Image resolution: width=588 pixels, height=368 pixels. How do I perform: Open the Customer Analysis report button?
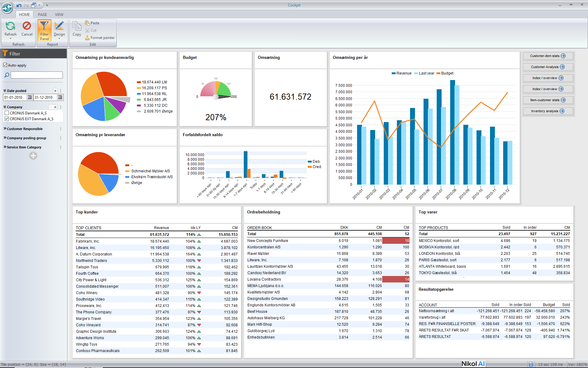pyautogui.click(x=548, y=67)
